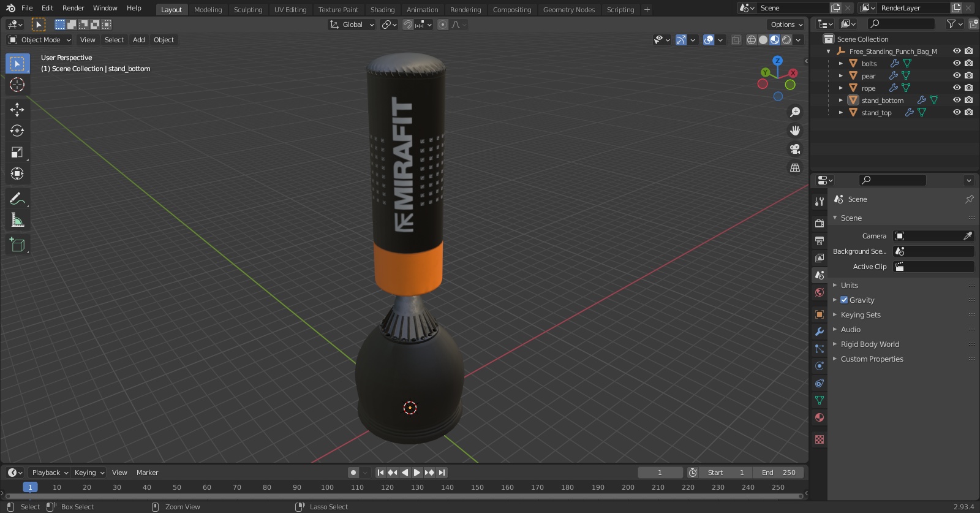Viewport: 980px width, 513px height.
Task: Open the Material properties tab
Action: coord(820,417)
